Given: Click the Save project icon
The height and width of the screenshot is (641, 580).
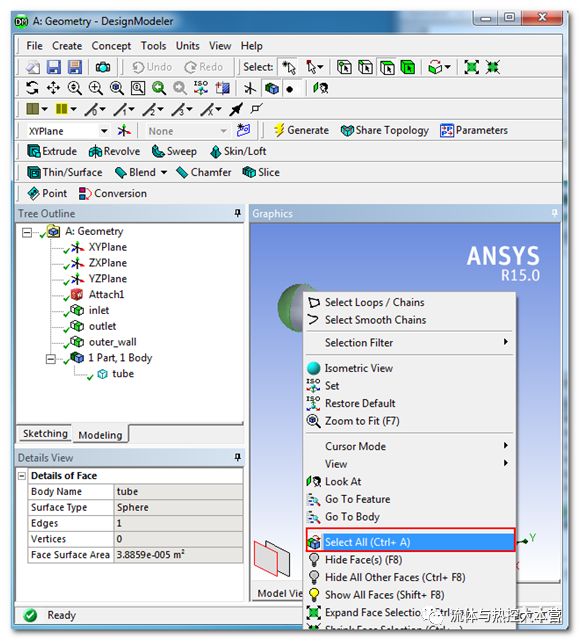Looking at the screenshot, I should click(54, 67).
